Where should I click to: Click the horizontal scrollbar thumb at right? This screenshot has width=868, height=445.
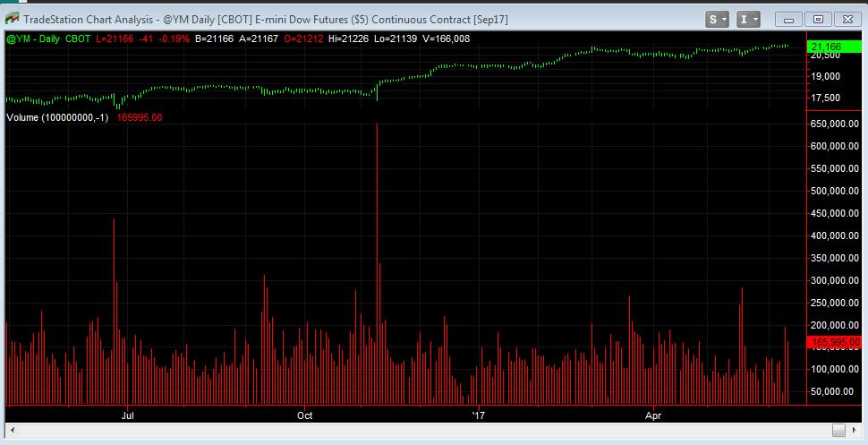click(x=838, y=430)
